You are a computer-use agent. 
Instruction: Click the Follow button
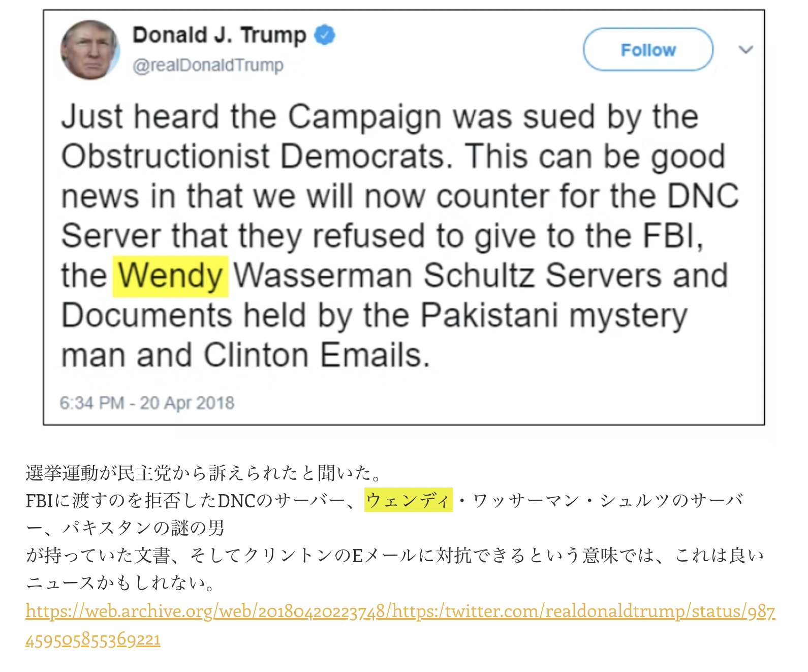pos(648,50)
